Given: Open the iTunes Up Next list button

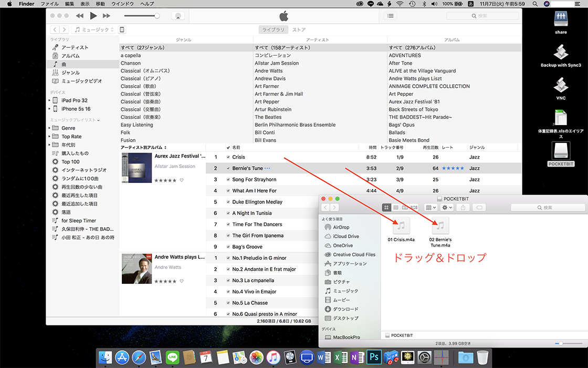Looking at the screenshot, I should click(x=391, y=16).
